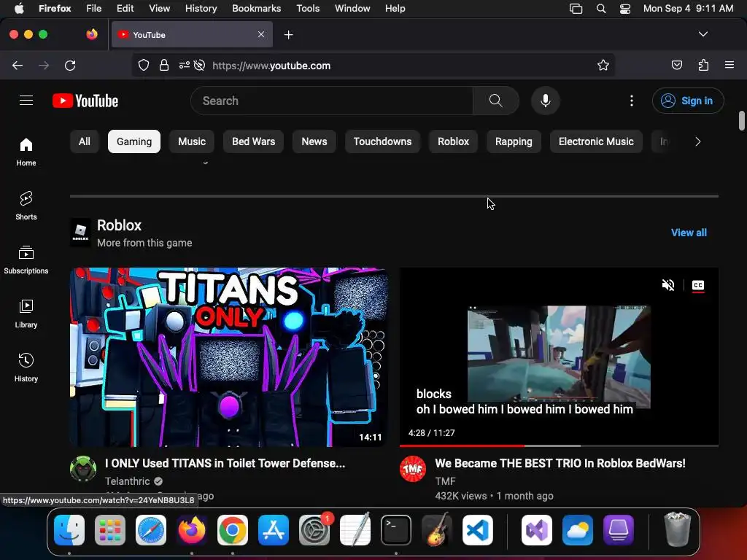Screen dimensions: 747x560
Task: Click the YouTube logo
Action: [85, 101]
